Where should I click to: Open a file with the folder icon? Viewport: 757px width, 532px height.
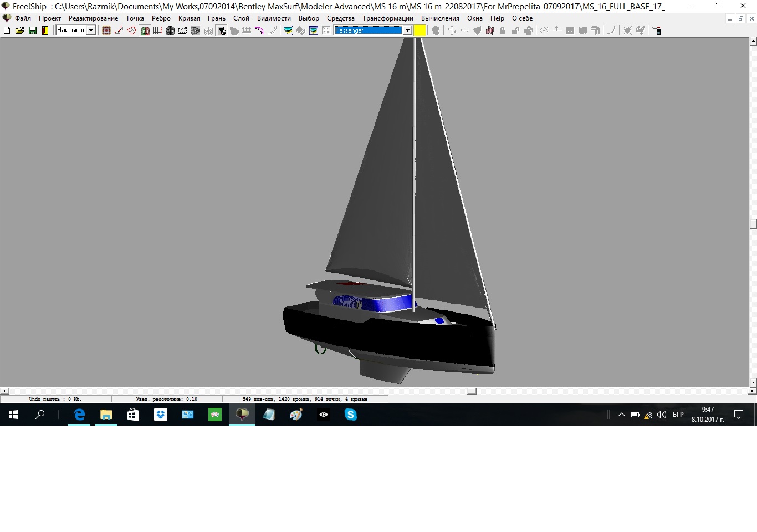tap(19, 30)
